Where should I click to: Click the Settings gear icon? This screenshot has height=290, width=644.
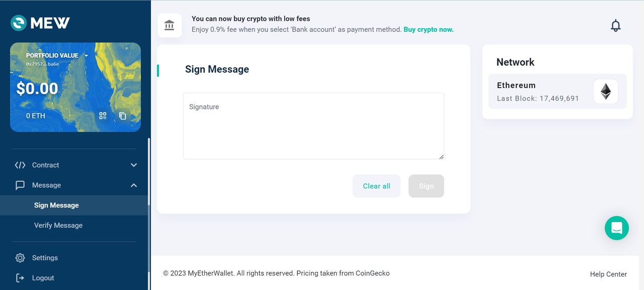click(x=20, y=258)
